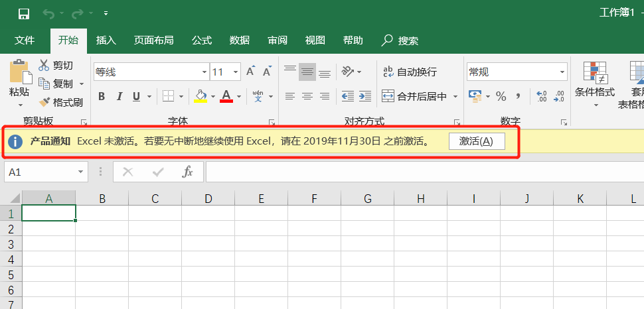Select middle vertical align icon
This screenshot has width=644, height=309.
pyautogui.click(x=307, y=72)
